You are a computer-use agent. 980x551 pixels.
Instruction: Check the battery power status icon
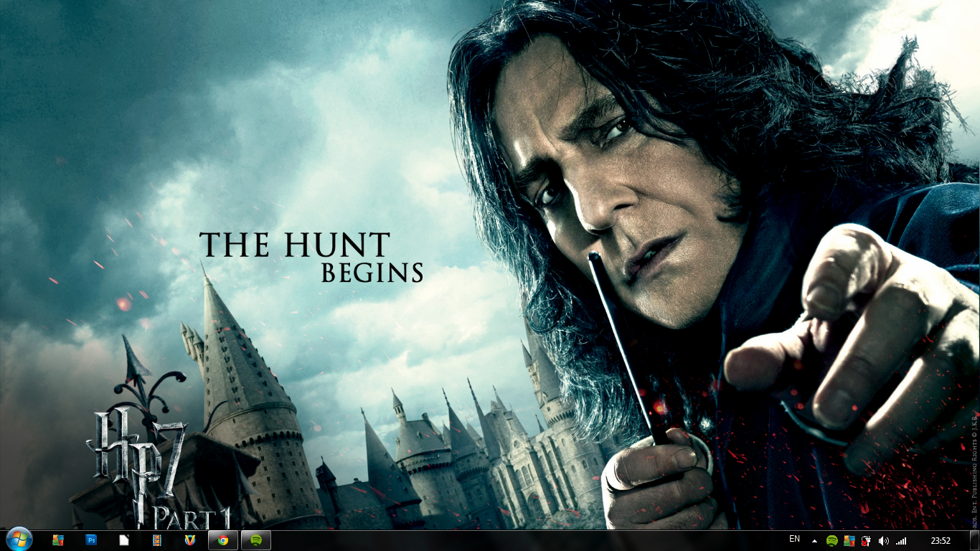point(866,541)
